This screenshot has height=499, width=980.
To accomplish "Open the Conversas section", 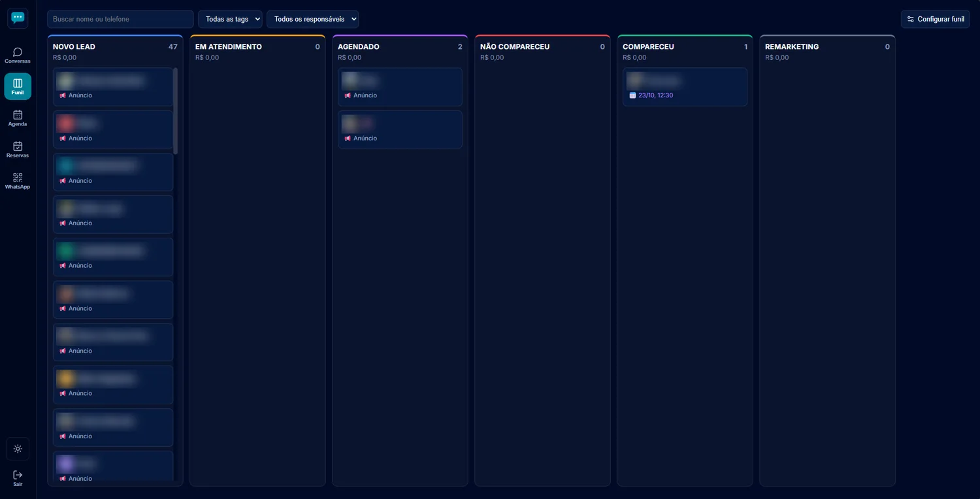I will pyautogui.click(x=18, y=56).
